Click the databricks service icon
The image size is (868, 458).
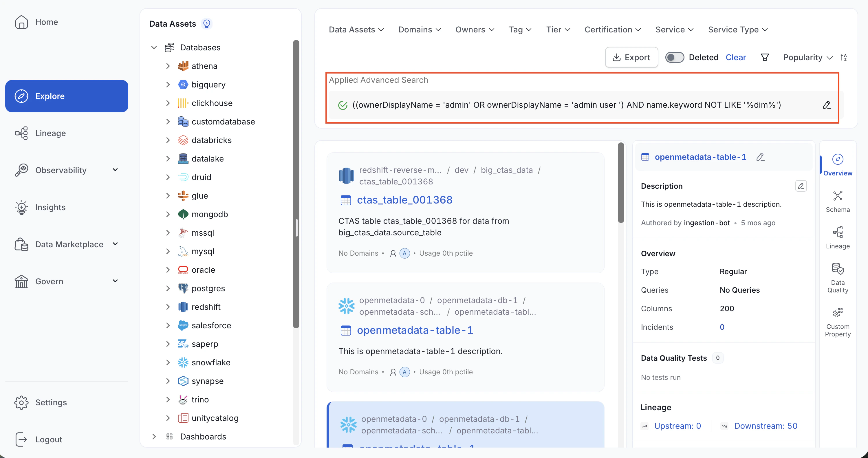click(183, 140)
